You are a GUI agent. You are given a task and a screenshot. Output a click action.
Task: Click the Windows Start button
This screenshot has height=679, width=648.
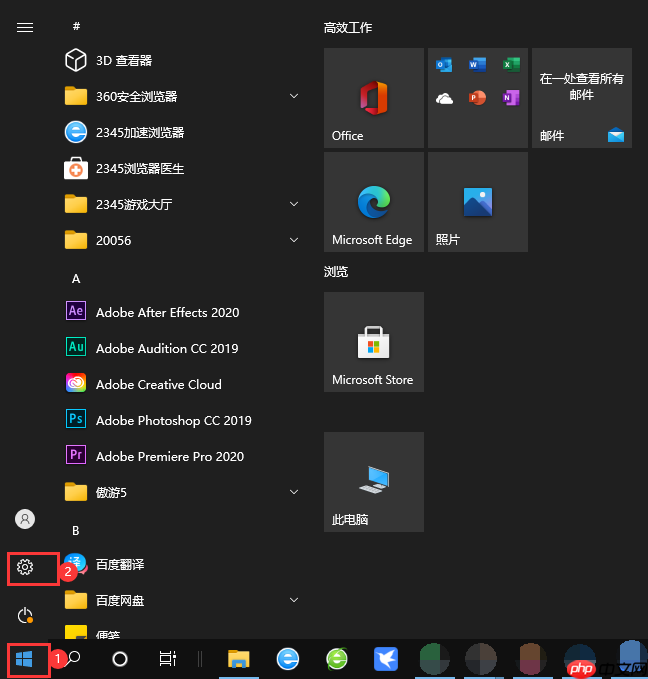click(24, 660)
